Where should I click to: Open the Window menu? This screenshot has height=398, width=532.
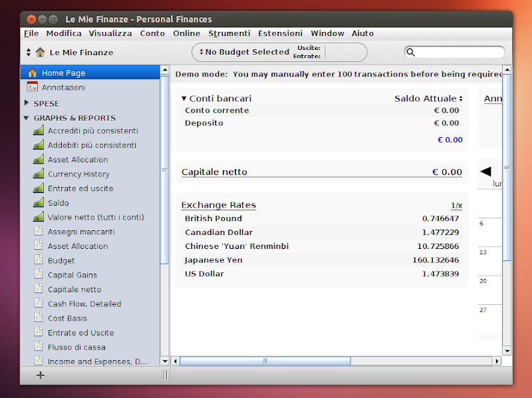click(327, 33)
